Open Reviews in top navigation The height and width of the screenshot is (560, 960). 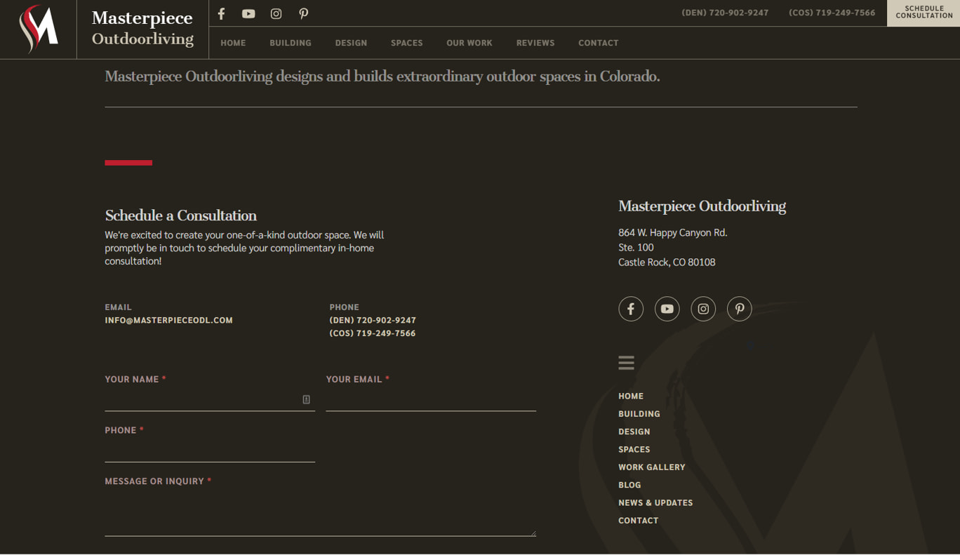click(x=535, y=43)
